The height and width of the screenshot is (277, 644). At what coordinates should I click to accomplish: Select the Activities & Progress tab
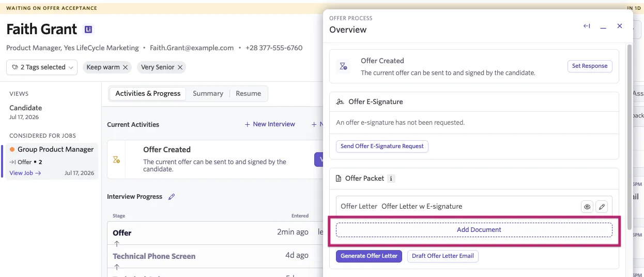(148, 94)
